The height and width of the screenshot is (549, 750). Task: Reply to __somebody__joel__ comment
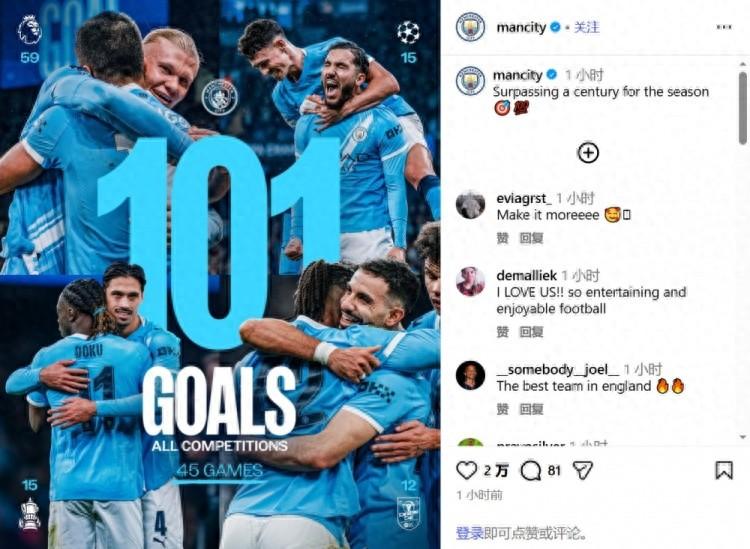pos(531,409)
